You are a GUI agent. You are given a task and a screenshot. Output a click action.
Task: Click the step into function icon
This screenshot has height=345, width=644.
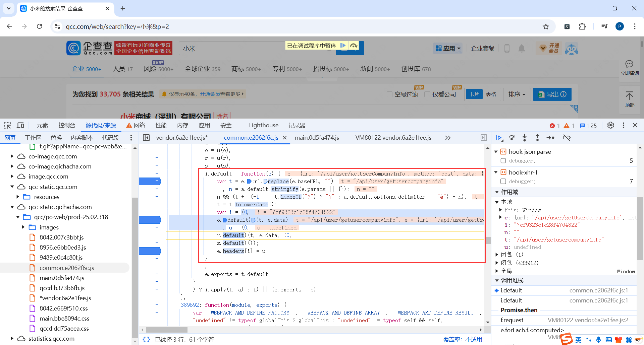[x=525, y=138]
